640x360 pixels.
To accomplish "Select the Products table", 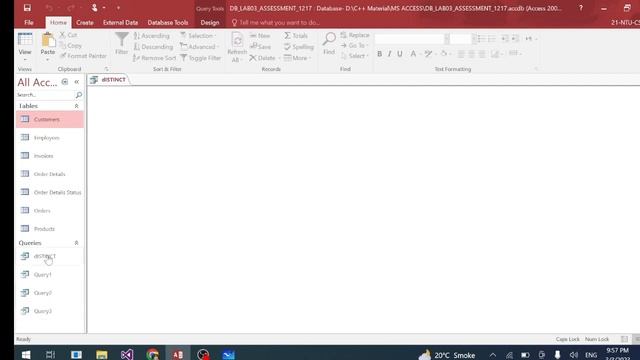I will pyautogui.click(x=50, y=229).
